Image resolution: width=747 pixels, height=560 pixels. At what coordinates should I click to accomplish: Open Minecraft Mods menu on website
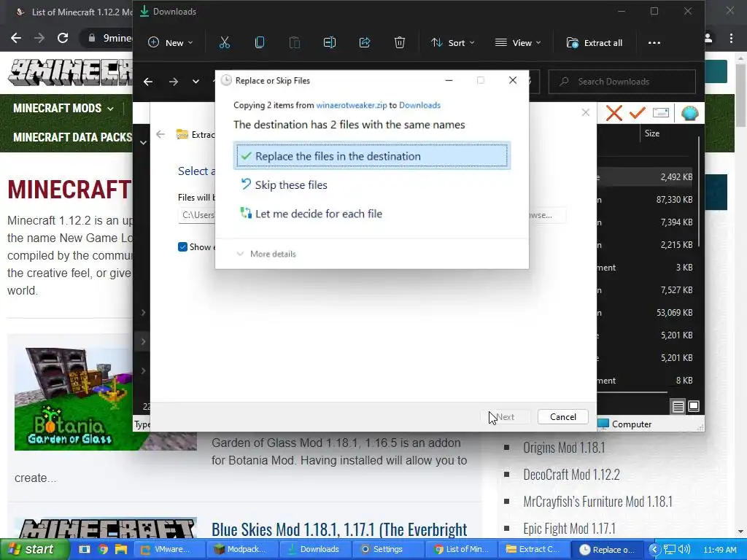click(x=63, y=108)
